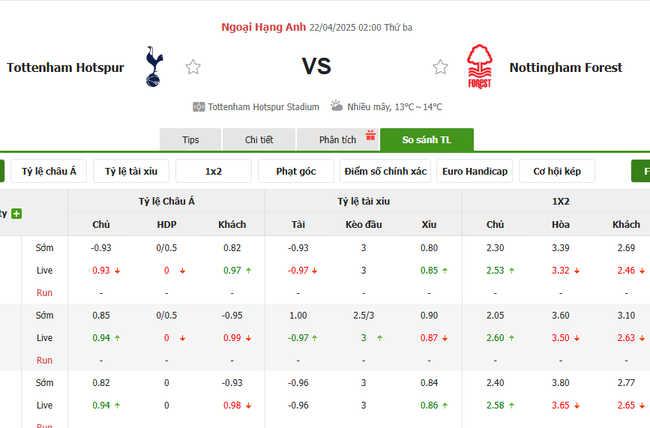Click the green plus icon in table header
Screen dimensions: 650x428
tap(16, 213)
